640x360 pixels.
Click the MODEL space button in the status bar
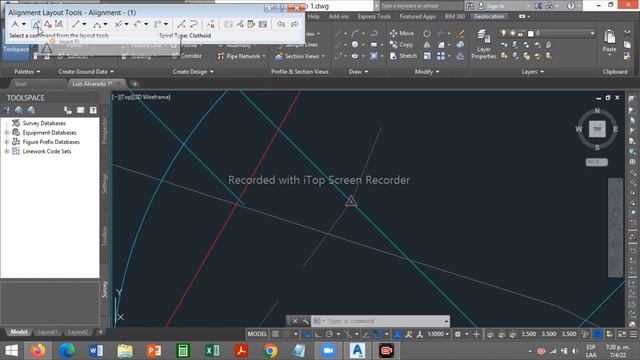click(x=257, y=334)
